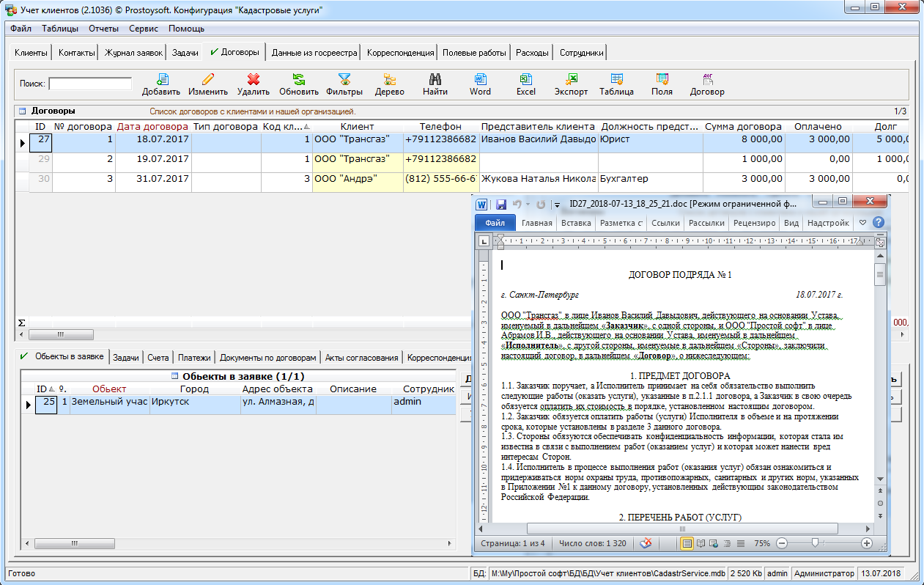Click the Word zoom in plus button
The image size is (924, 585).
pyautogui.click(x=867, y=543)
